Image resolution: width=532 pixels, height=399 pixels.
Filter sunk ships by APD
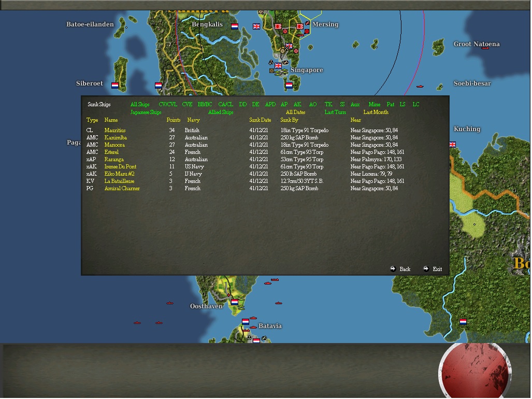coord(271,105)
